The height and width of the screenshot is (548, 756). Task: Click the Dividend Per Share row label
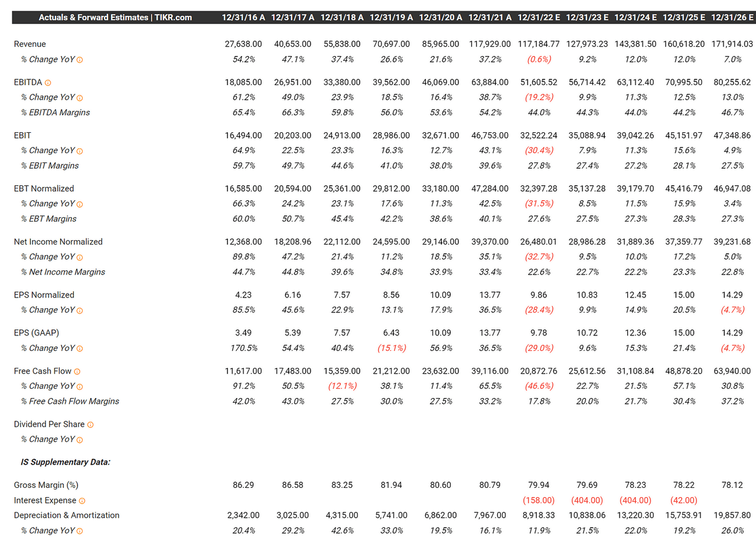point(50,425)
